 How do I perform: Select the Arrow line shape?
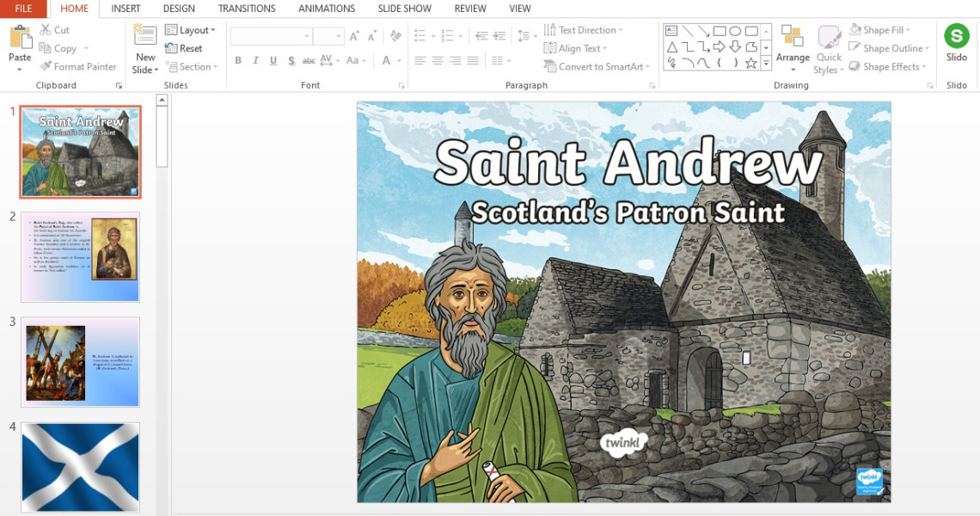[703, 30]
